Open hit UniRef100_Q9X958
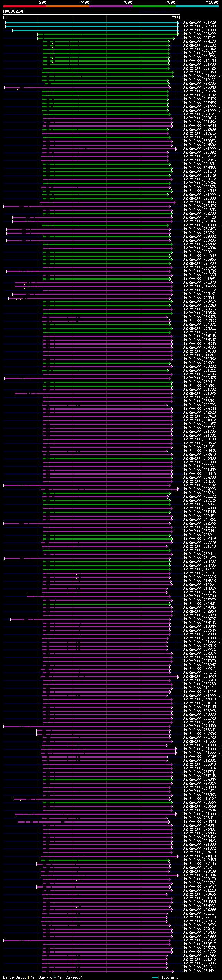Image resolution: width=222 pixels, height=980 pixels. point(199,72)
